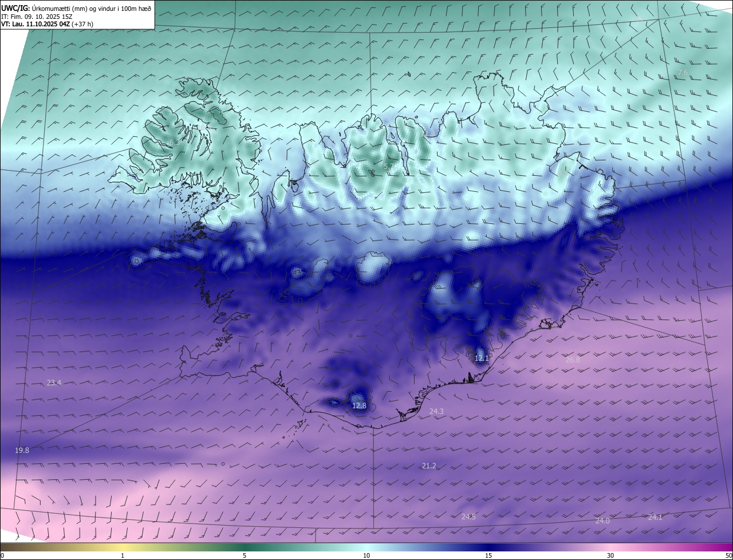The image size is (733, 560).
Task: Click the 19.8 value label
Action: click(x=22, y=451)
